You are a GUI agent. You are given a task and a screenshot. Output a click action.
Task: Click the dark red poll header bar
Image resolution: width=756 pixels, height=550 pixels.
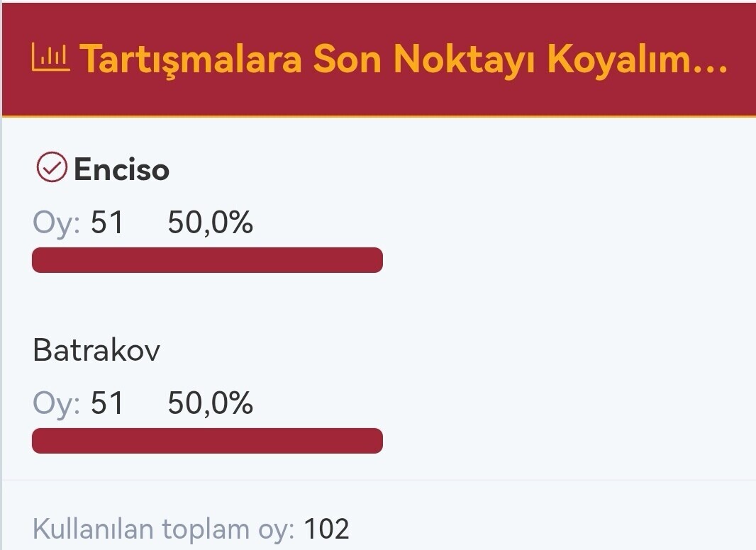379,60
